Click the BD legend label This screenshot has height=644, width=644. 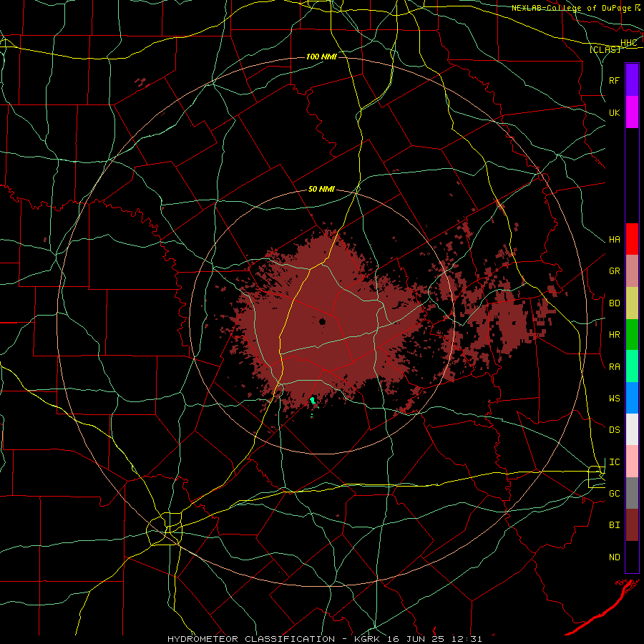[x=614, y=303]
